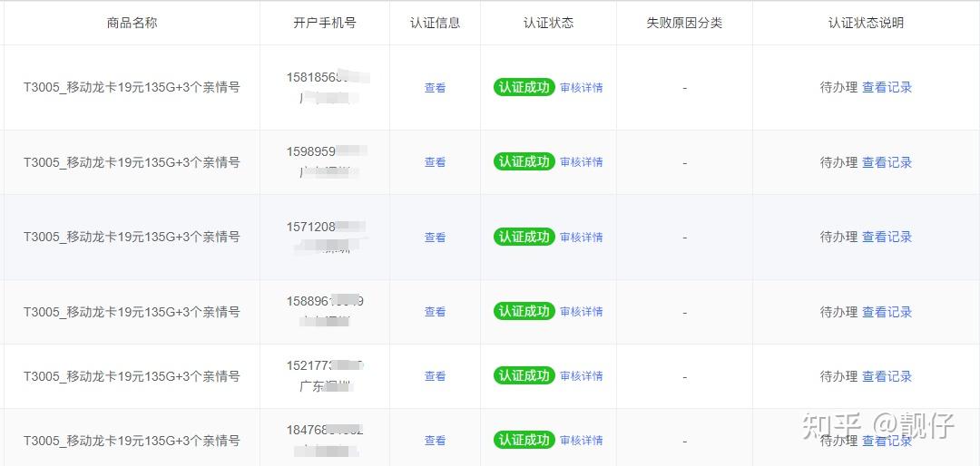The image size is (980, 466).
Task: Click 查看 link in the 184768 row
Action: 435,441
